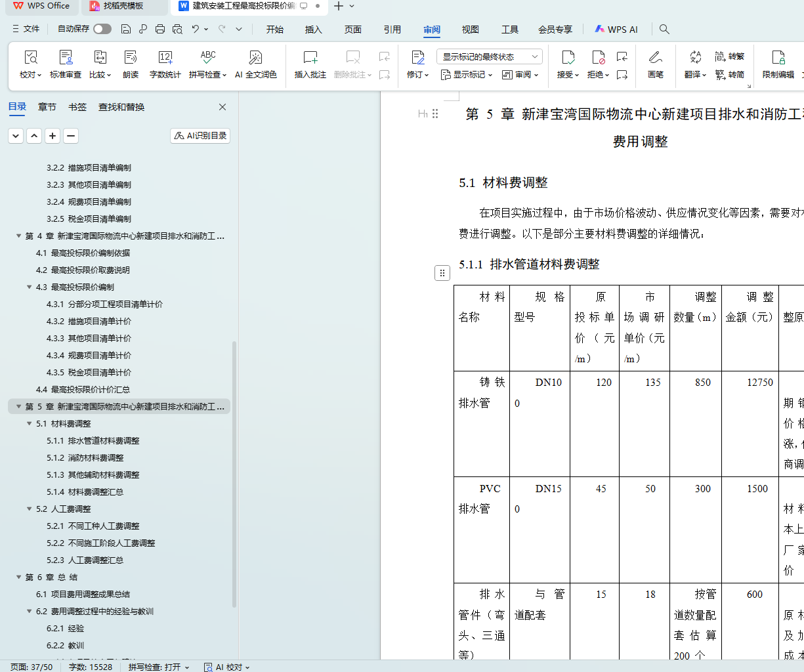Open the 显示标记的最终状态 dropdown

(x=490, y=57)
